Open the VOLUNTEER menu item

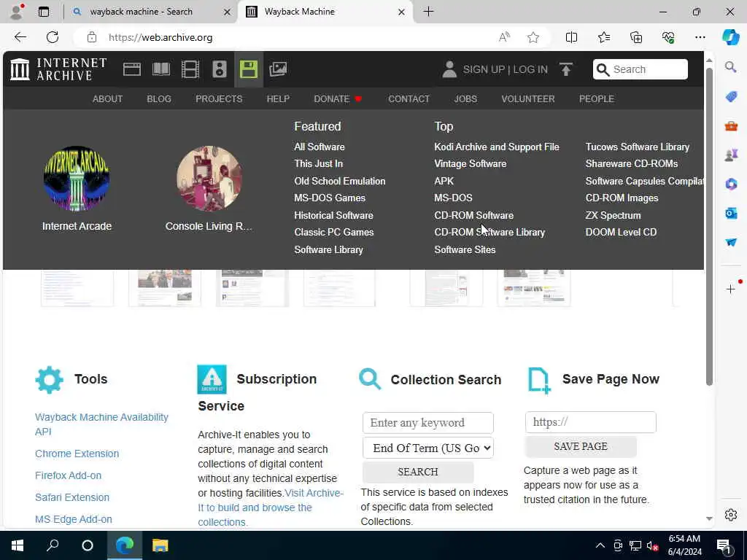point(528,99)
